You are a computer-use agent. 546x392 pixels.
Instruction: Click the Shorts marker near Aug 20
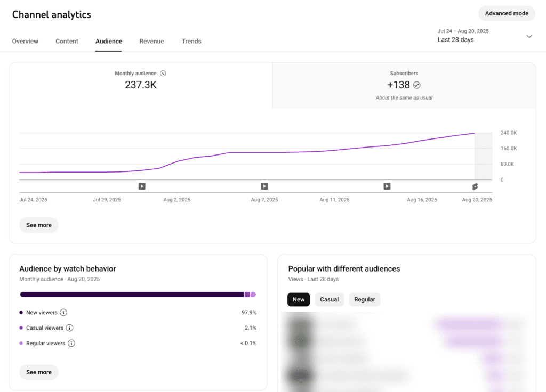(x=475, y=186)
